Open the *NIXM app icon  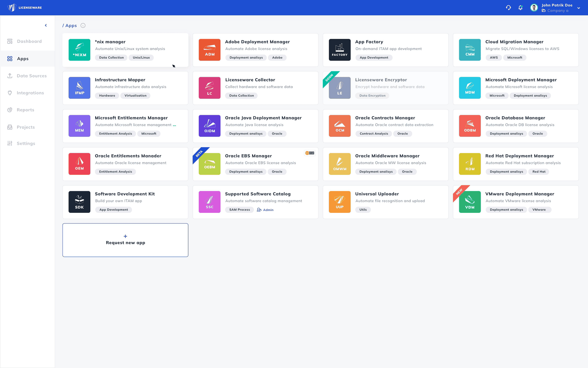[x=79, y=50]
